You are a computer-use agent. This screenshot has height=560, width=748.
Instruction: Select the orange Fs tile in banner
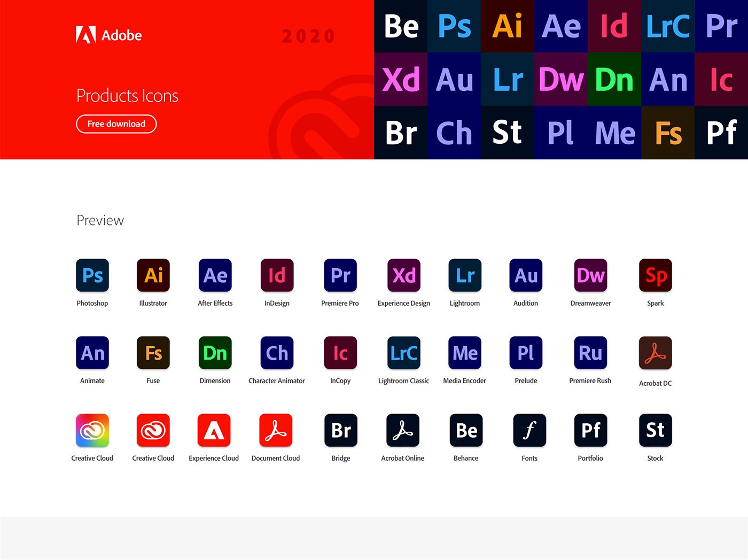point(668,133)
